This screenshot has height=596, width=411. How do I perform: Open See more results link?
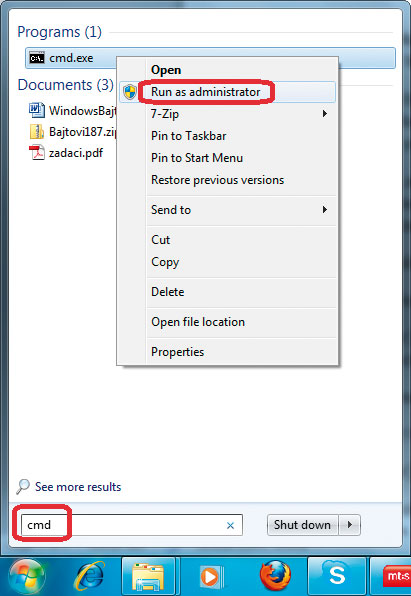(78, 487)
